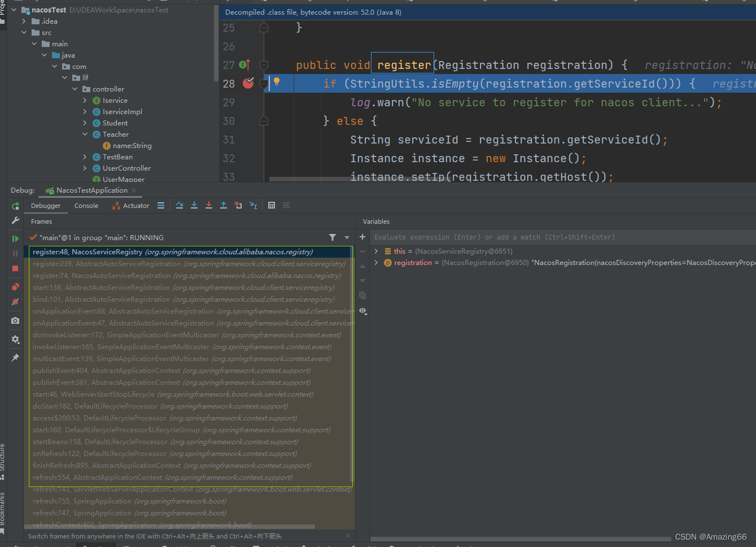Screen dimensions: 756x547
Task: Click the override gutter icon at line 27
Action: click(244, 65)
